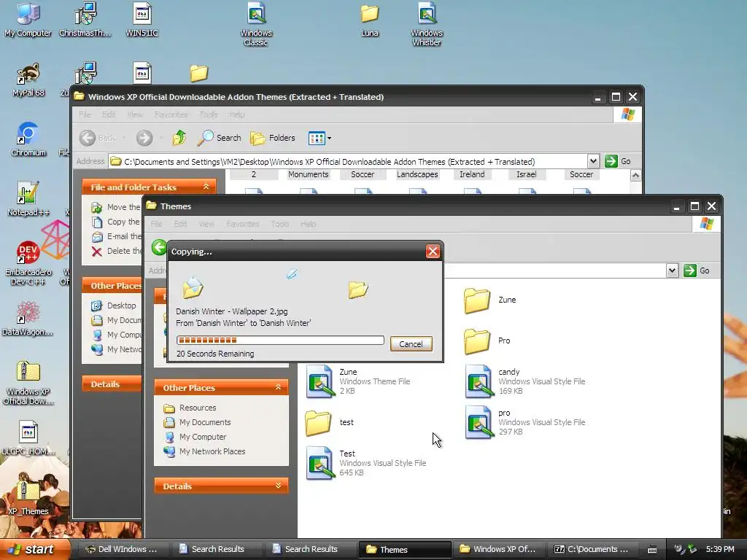Select the candy Visual Style file
Image resolution: width=747 pixels, height=560 pixels.
525,381
